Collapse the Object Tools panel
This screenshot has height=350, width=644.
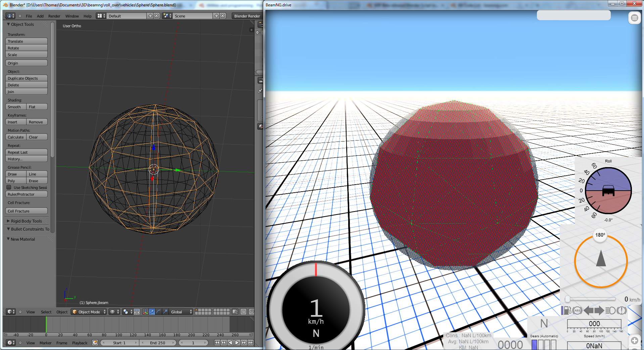[x=9, y=24]
